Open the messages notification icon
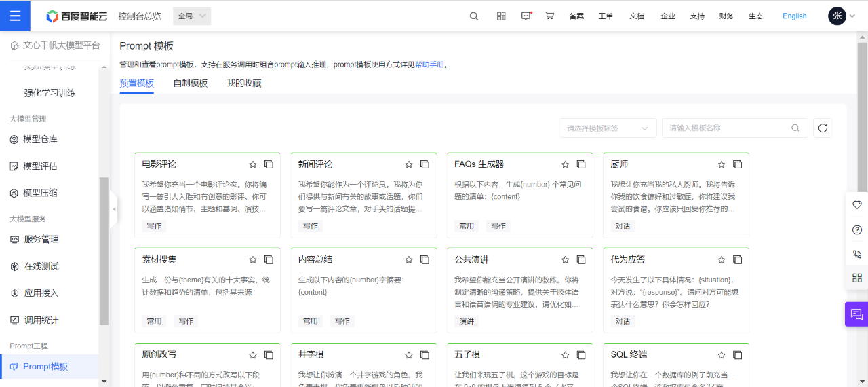Screen dimensions: 868x387 pos(526,16)
